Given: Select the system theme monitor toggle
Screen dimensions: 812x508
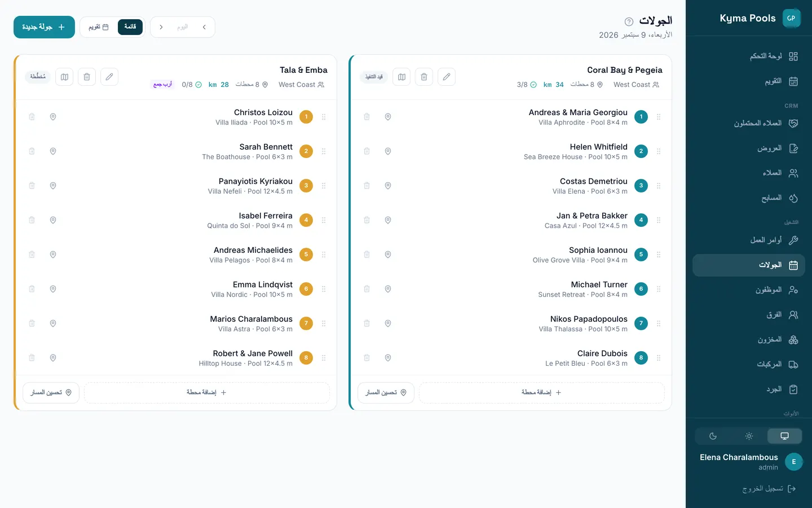Looking at the screenshot, I should [x=784, y=436].
